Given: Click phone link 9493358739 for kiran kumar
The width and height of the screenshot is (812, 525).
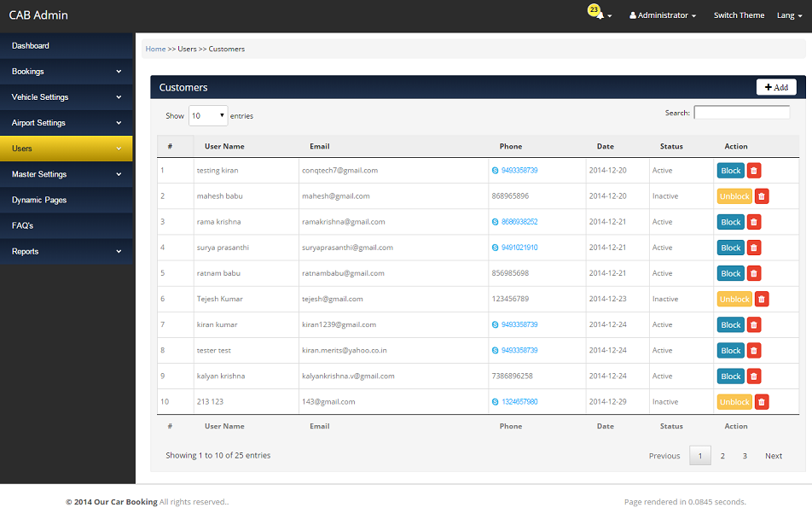Looking at the screenshot, I should click(519, 325).
